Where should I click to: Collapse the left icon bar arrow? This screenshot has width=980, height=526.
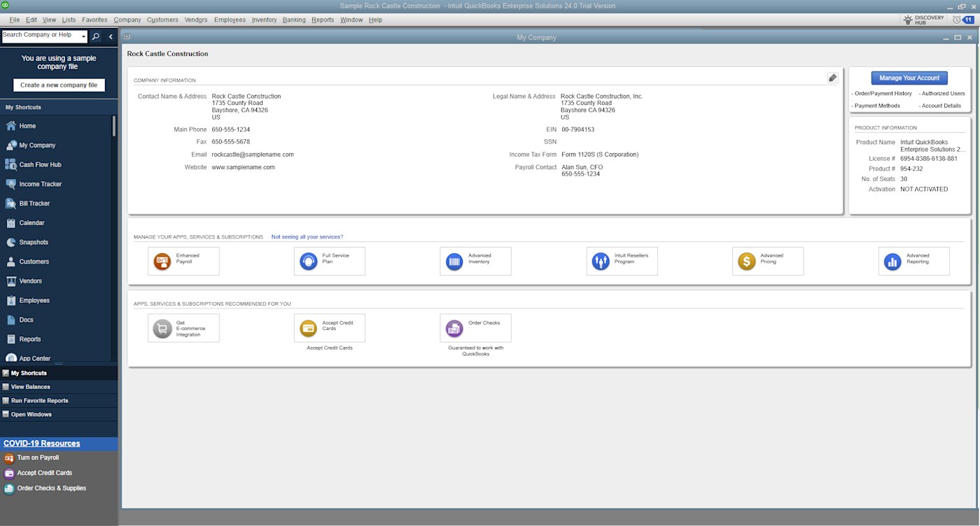111,36
